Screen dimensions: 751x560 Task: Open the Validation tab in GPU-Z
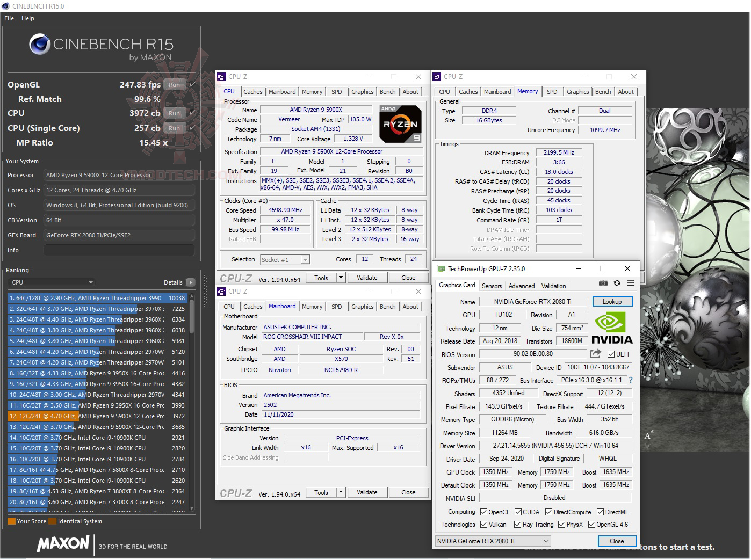[x=553, y=286]
